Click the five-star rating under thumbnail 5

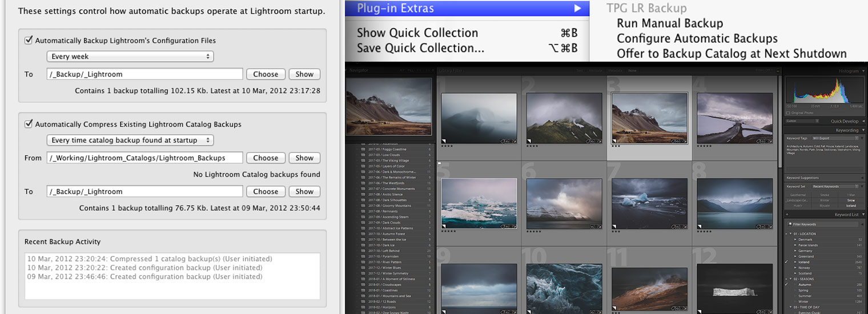click(449, 232)
